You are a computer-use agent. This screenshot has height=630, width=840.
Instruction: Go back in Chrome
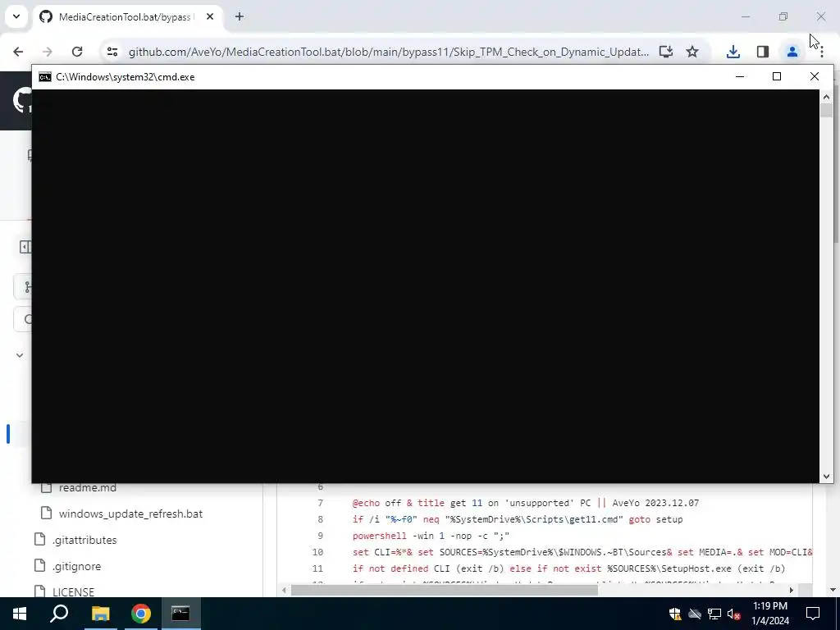(18, 52)
